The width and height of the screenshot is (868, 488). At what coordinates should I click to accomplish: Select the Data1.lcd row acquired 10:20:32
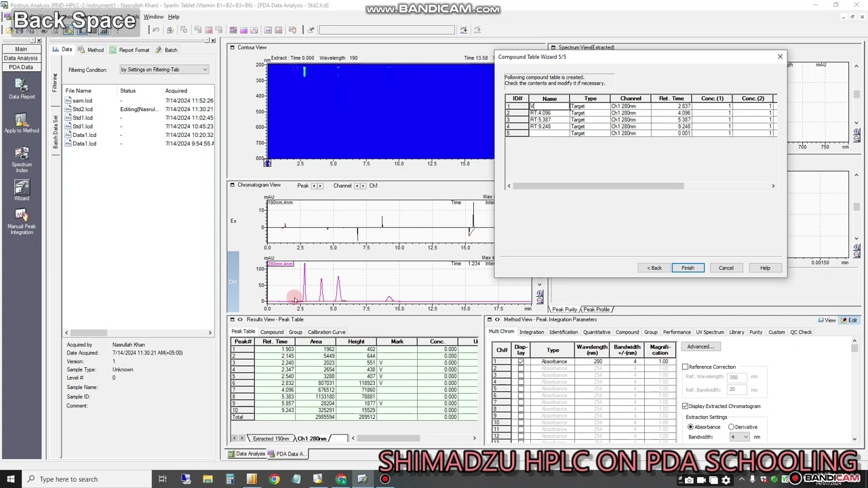click(x=138, y=135)
